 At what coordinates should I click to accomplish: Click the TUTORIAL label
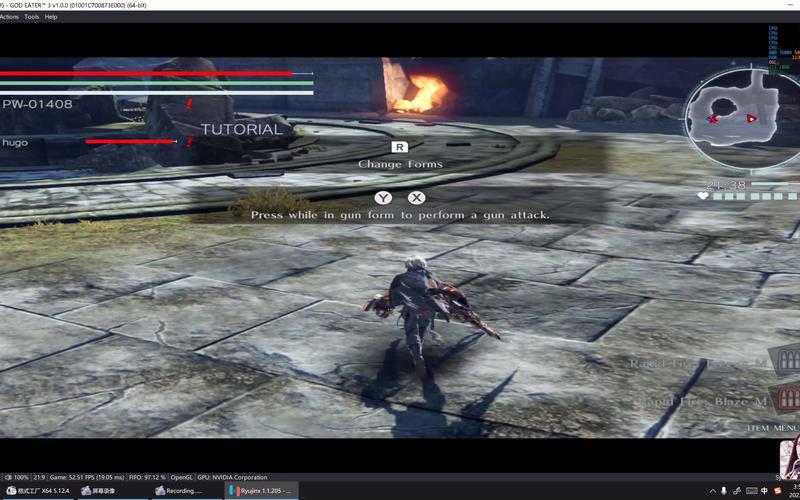[x=242, y=129]
